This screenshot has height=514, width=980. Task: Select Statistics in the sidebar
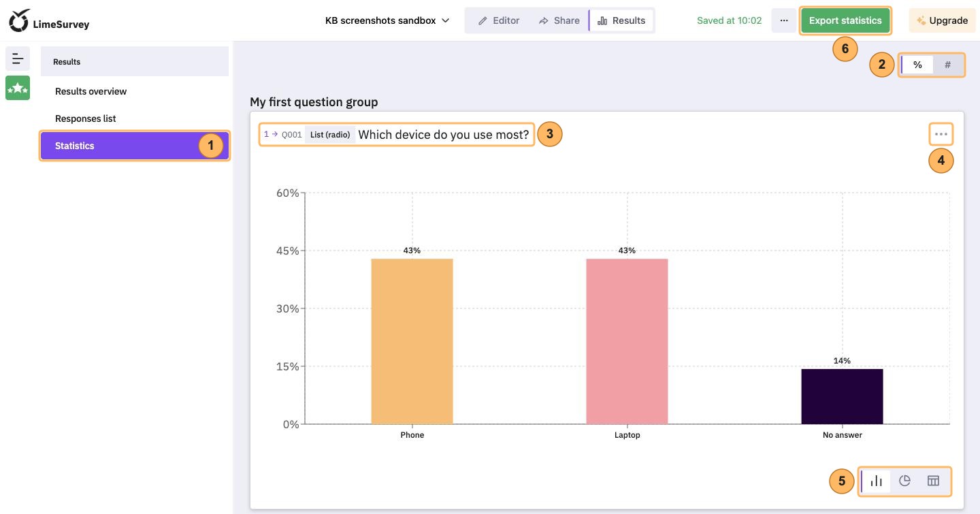(x=135, y=146)
